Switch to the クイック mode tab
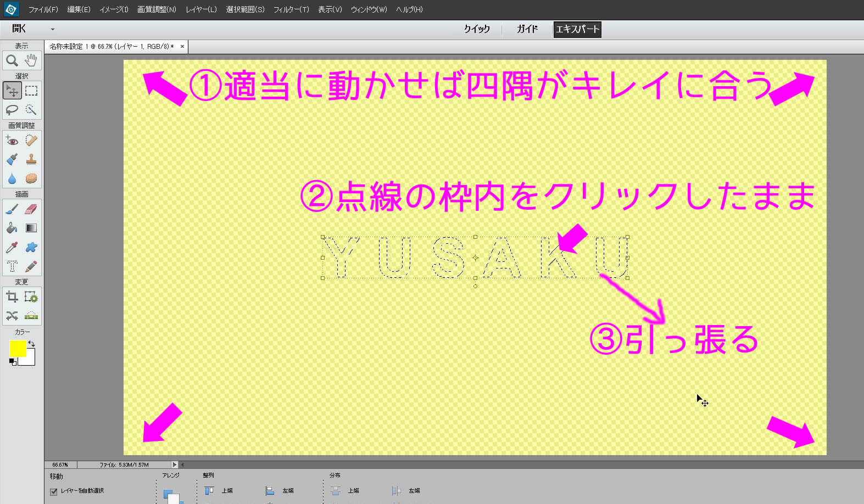Image resolution: width=864 pixels, height=504 pixels. click(476, 29)
